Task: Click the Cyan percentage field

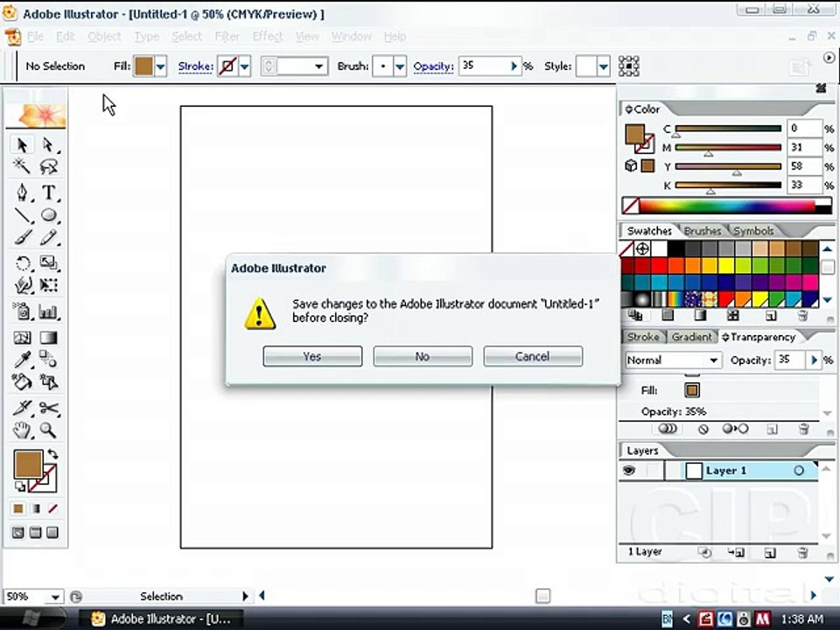Action: pyautogui.click(x=803, y=129)
